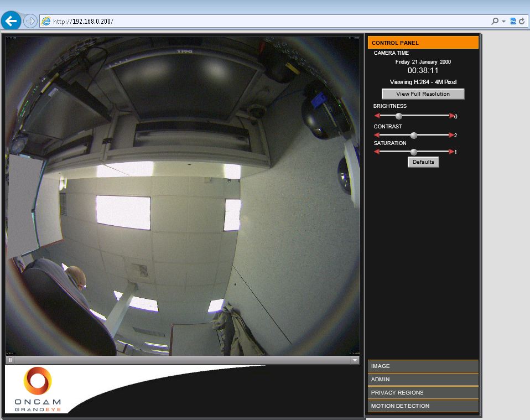Click the Internet Explorer page icon in address bar
530x420 pixels.
47,20
